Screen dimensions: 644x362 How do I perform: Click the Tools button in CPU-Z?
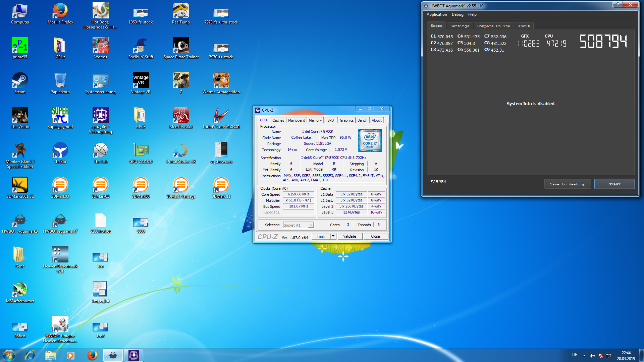point(321,236)
